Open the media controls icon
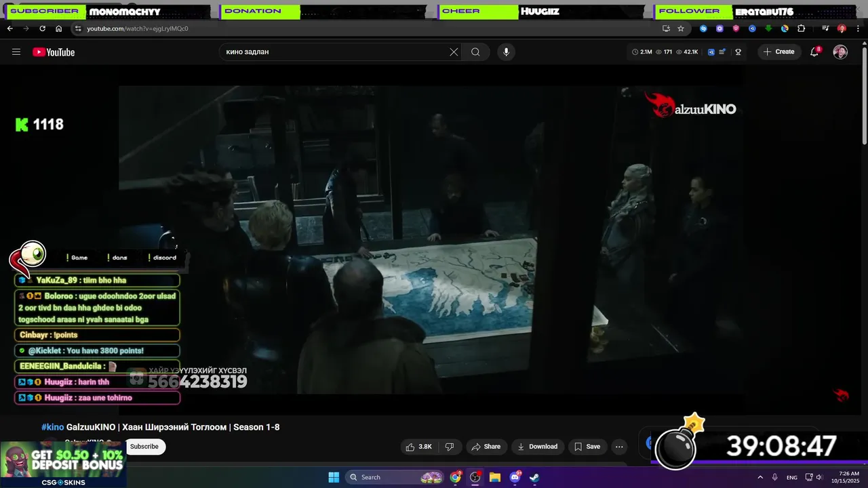This screenshot has width=868, height=488. pyautogui.click(x=825, y=28)
